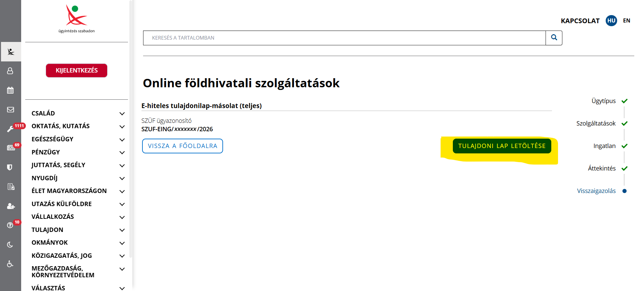644x291 pixels.
Task: Click TULAJDONI LAP LETÖLTÉSE button
Action: click(502, 146)
